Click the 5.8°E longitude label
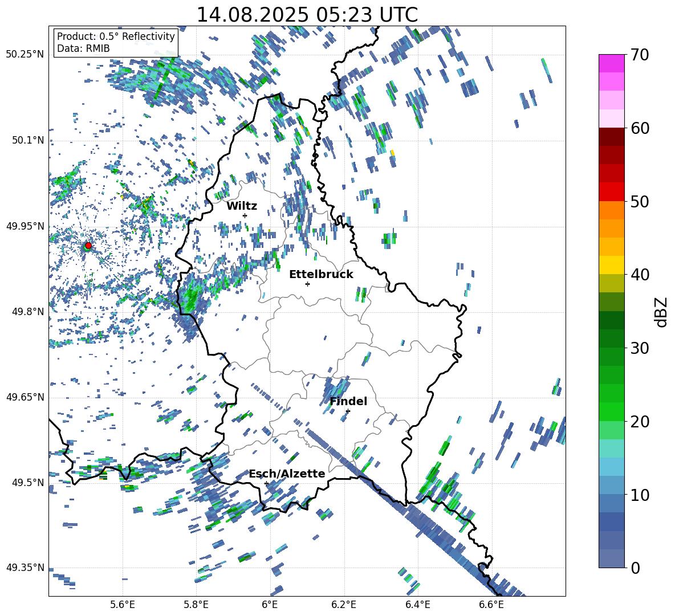 tap(196, 605)
